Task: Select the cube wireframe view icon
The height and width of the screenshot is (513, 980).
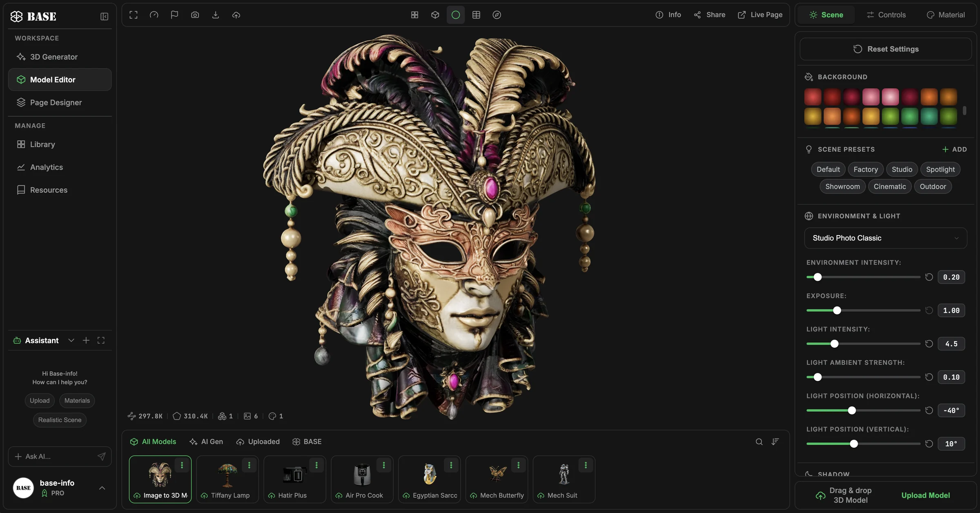Action: 435,15
